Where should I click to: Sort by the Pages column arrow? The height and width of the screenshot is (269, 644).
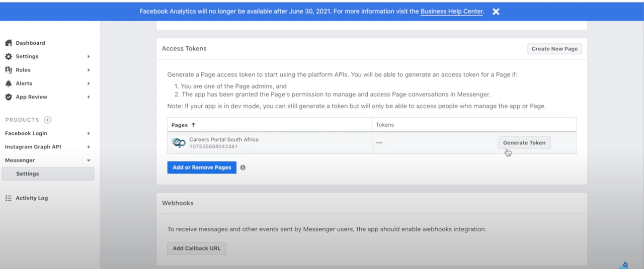tap(193, 125)
